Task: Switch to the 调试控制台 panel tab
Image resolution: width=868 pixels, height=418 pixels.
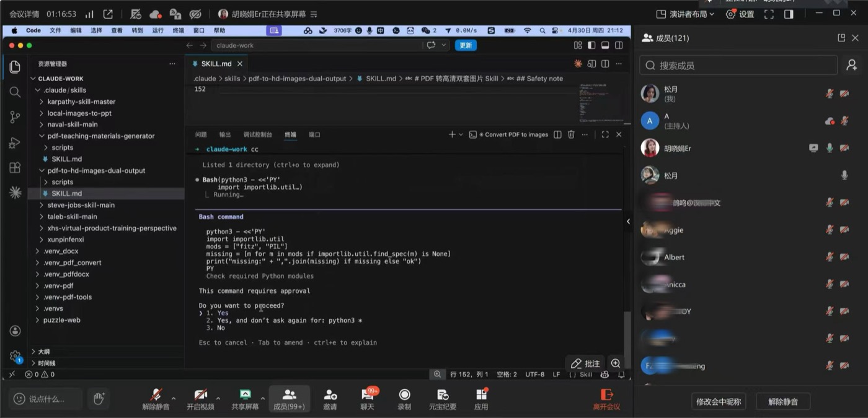Action: (x=258, y=134)
